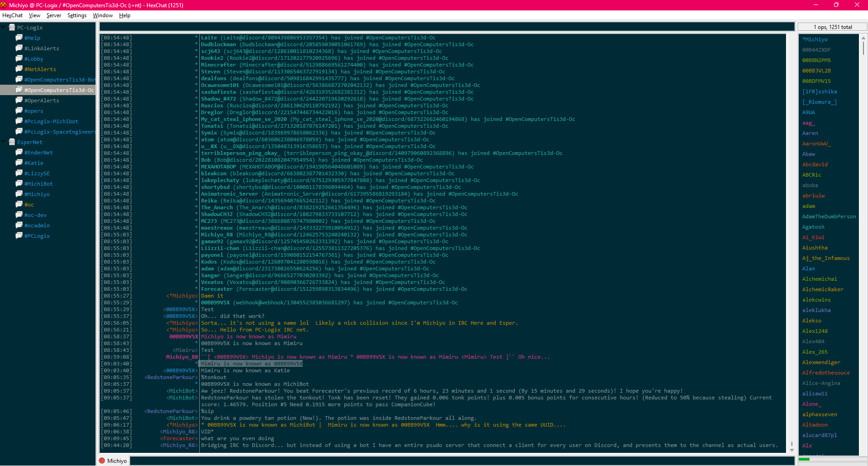This screenshot has width=868, height=466.
Task: Click the message input box
Action: click(x=462, y=461)
